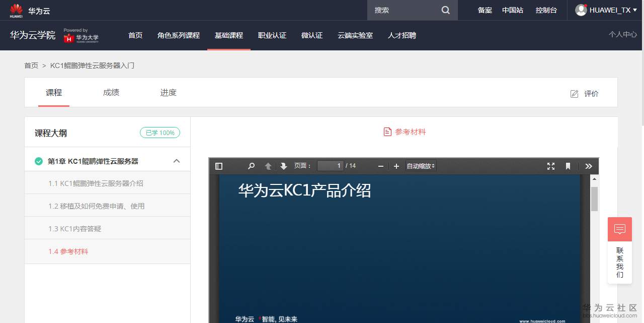Screen dimensions: 644x323
Task: Switch to the 课程 tab
Action: click(54, 93)
